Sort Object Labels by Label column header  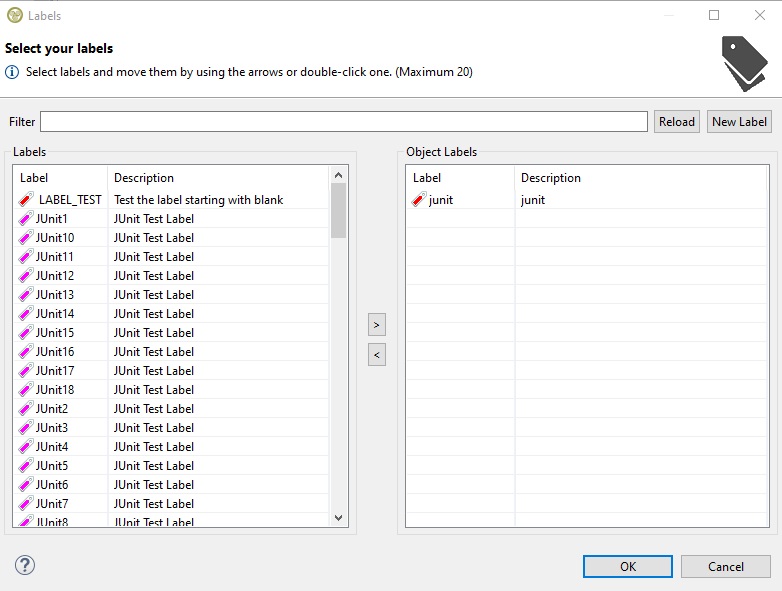[x=427, y=178]
